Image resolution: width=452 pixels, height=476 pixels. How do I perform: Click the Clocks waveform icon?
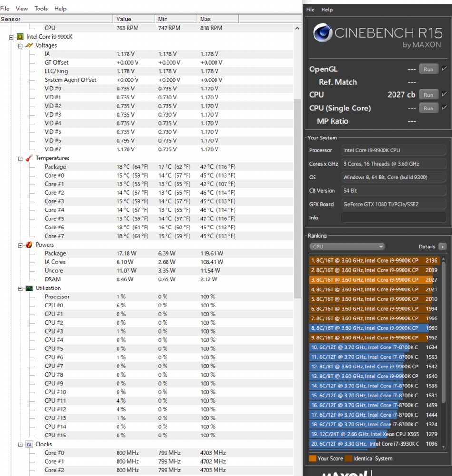point(29,444)
